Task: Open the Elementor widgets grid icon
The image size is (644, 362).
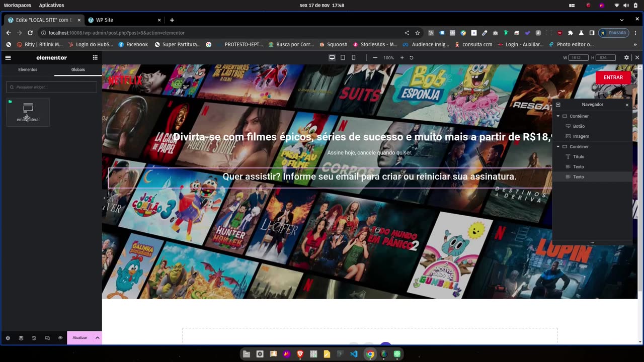Action: click(95, 57)
